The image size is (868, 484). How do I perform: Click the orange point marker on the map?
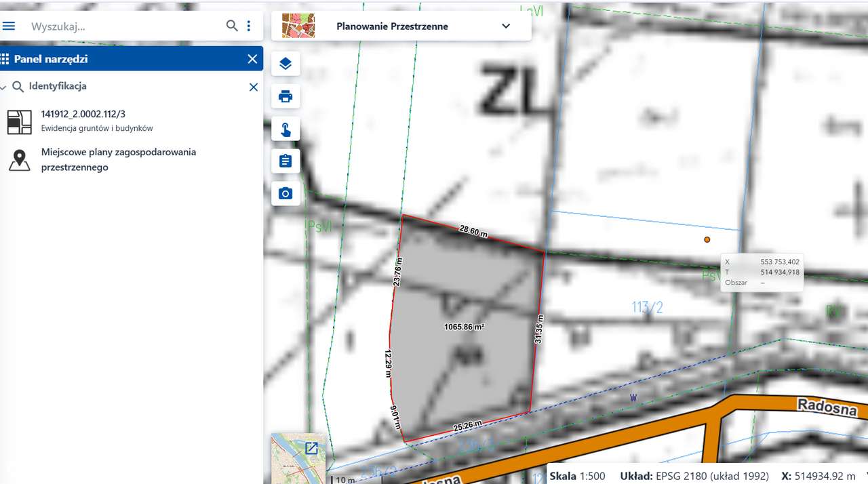tap(707, 239)
